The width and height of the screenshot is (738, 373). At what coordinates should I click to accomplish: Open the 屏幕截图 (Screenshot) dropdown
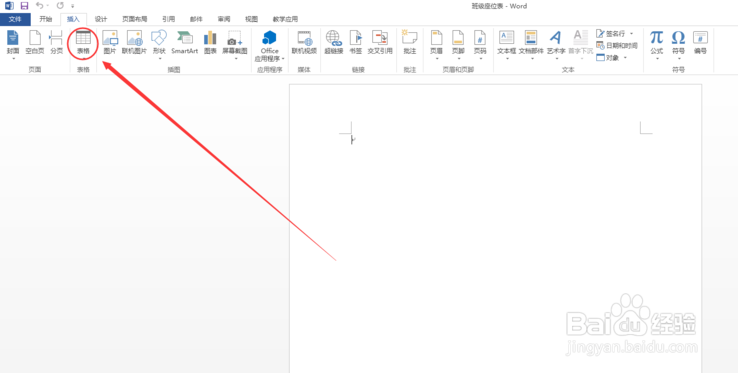pyautogui.click(x=235, y=45)
